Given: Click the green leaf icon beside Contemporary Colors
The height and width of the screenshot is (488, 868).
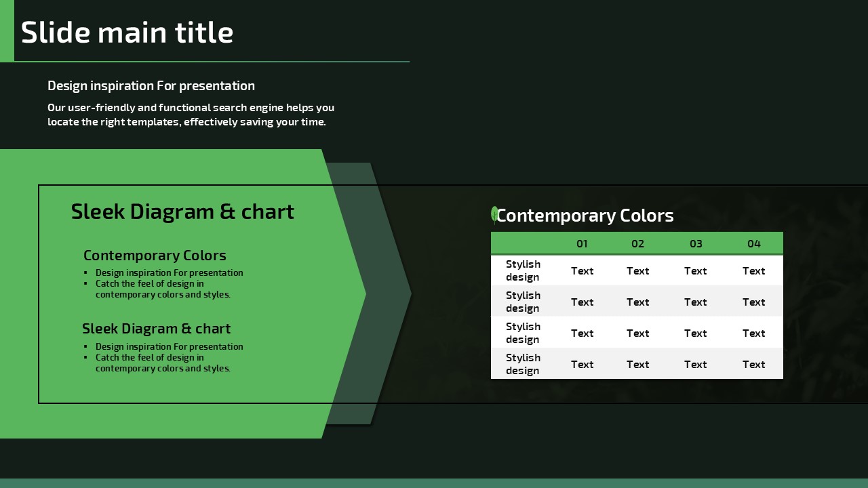Looking at the screenshot, I should pos(494,214).
